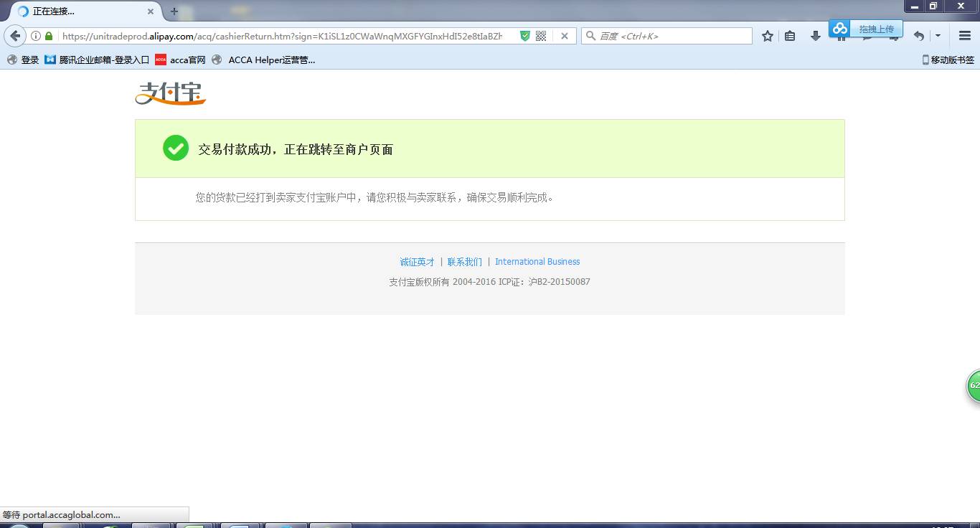Bookmark this page with the star icon
This screenshot has height=528, width=980.
coord(768,36)
